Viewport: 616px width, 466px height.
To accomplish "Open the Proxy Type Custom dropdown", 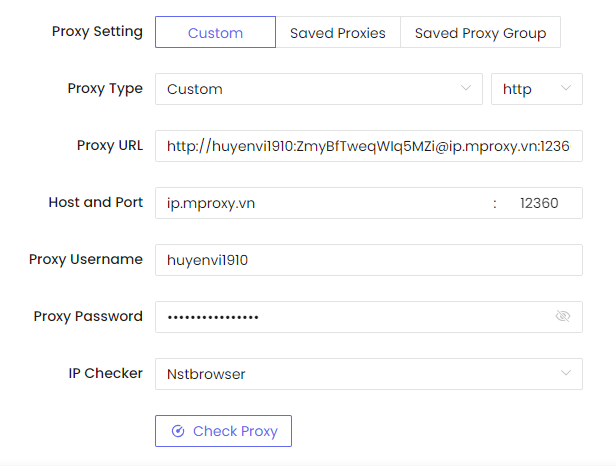I will click(x=319, y=89).
